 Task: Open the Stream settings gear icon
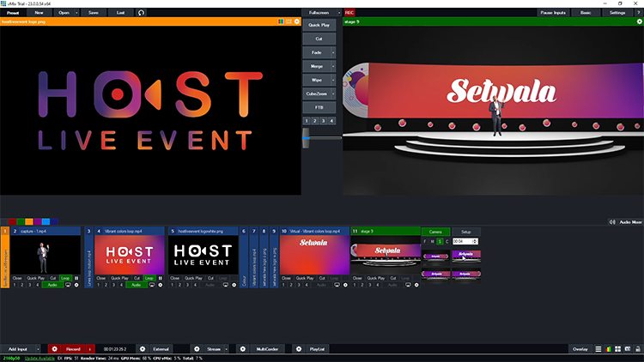[x=197, y=349]
